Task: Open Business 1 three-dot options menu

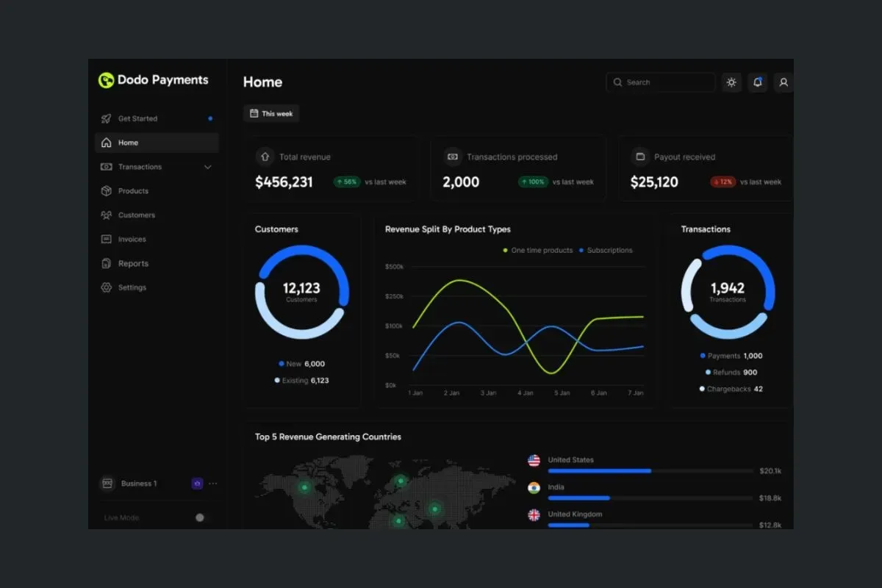Action: [x=213, y=484]
